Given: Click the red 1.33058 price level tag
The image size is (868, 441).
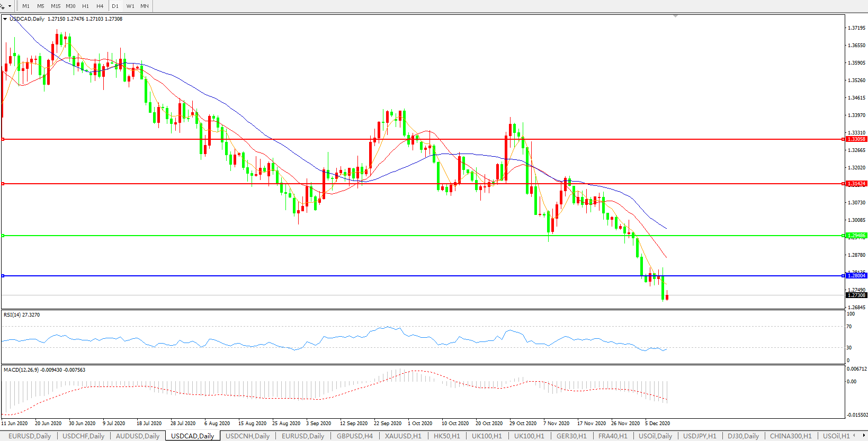Looking at the screenshot, I should [856, 139].
